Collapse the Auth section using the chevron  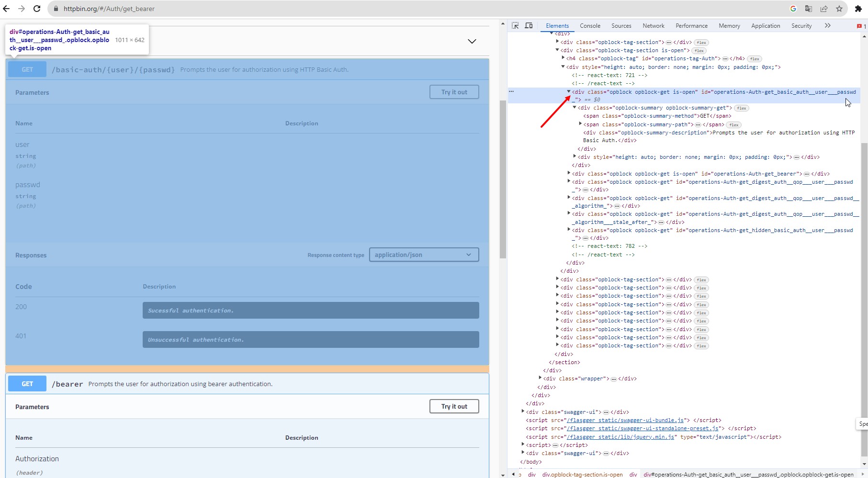coord(472,41)
